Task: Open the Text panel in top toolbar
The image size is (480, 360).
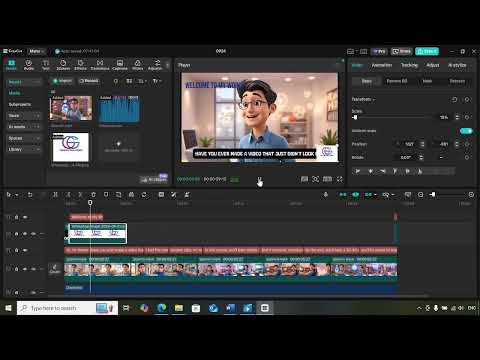Action: tap(46, 65)
